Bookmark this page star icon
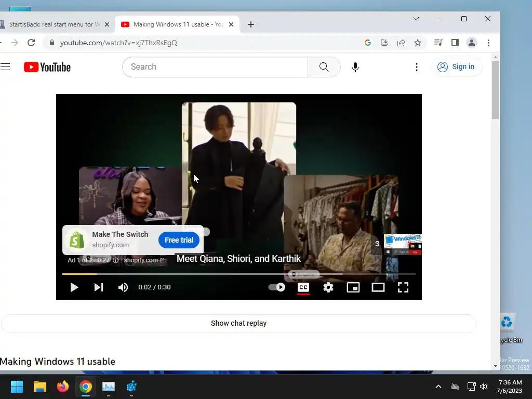The width and height of the screenshot is (532, 399). 418,43
